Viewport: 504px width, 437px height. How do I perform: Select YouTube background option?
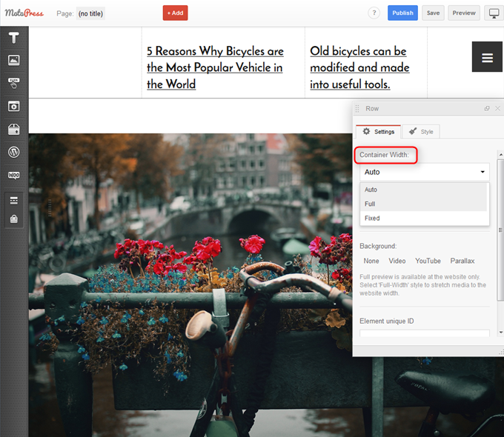tap(428, 261)
